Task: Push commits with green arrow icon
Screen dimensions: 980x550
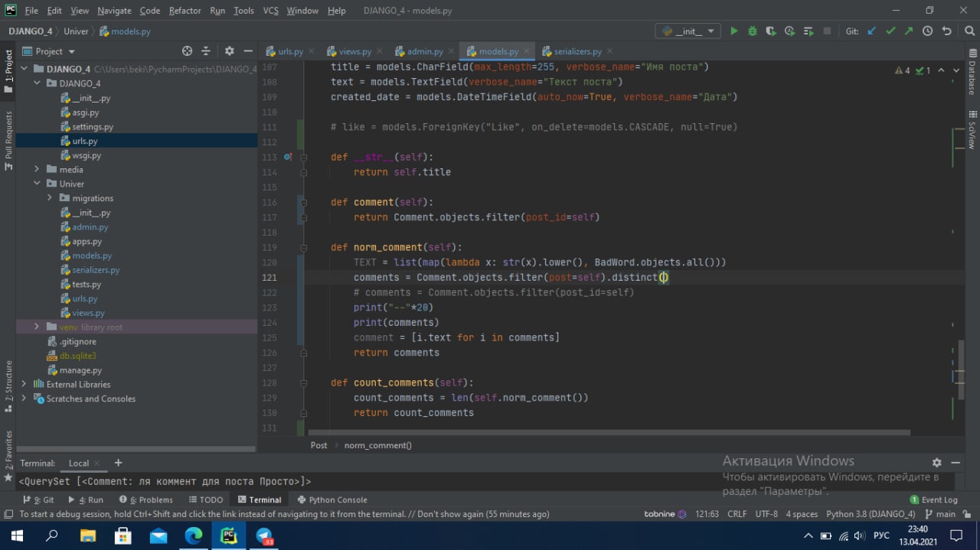Action: coord(909,31)
